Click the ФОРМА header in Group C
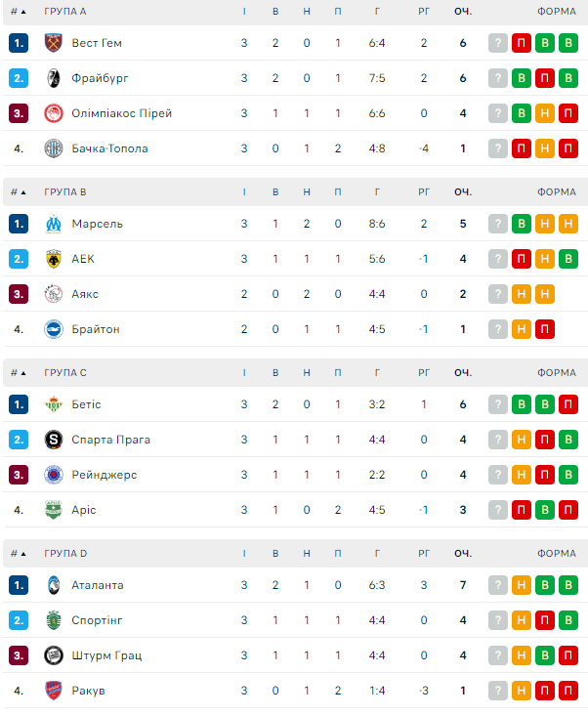This screenshot has height=716, width=588. (x=556, y=373)
